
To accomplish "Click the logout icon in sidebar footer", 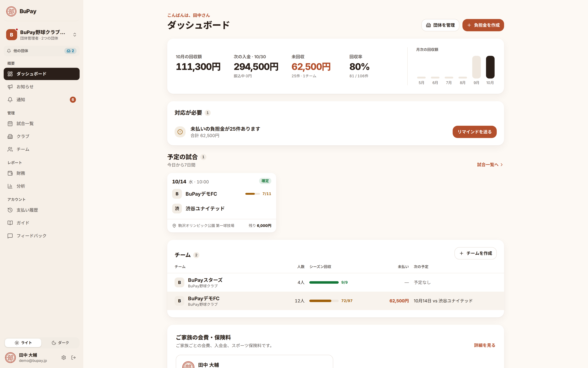I will coord(73,357).
